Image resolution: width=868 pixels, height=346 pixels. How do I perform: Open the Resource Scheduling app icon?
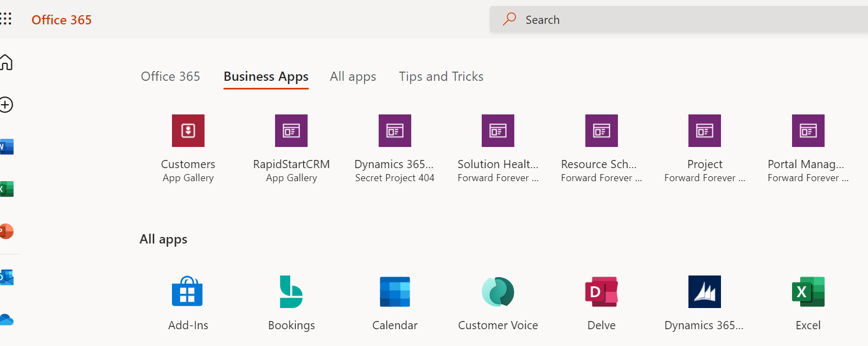(602, 131)
